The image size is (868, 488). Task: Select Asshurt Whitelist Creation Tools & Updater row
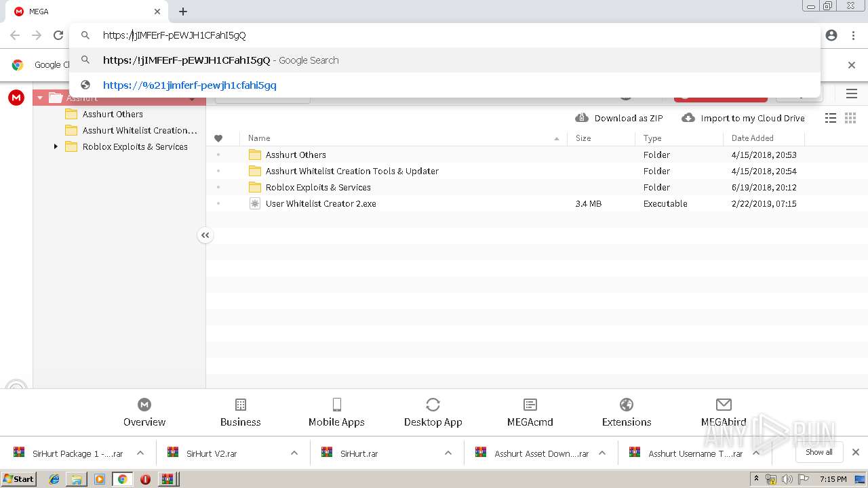pos(537,171)
